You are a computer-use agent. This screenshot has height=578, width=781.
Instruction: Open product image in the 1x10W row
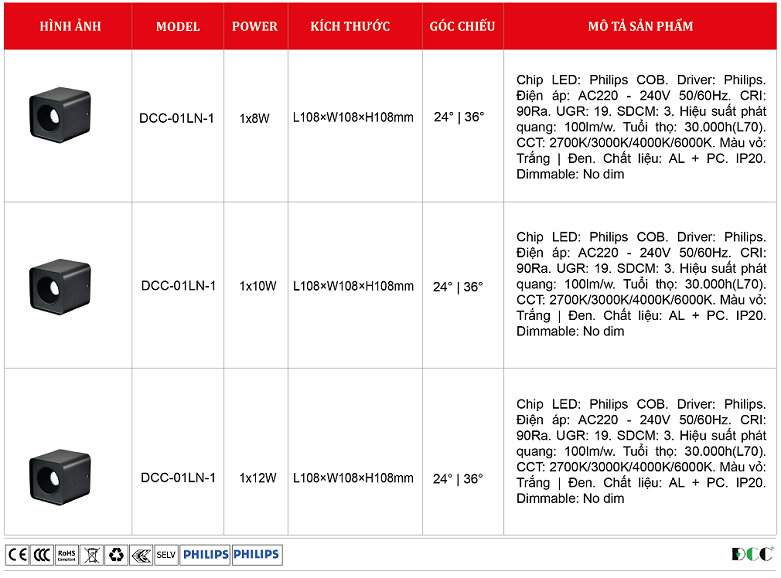point(60,286)
